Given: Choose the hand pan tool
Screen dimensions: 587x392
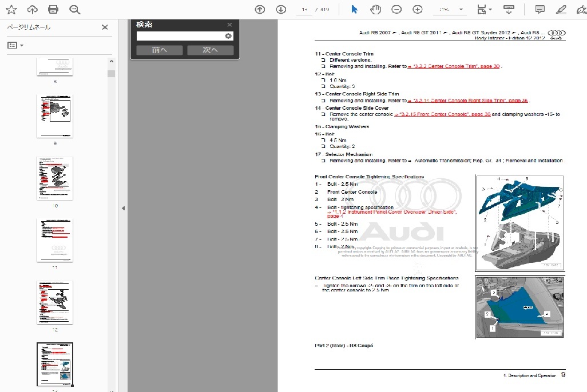Looking at the screenshot, I should [x=375, y=9].
